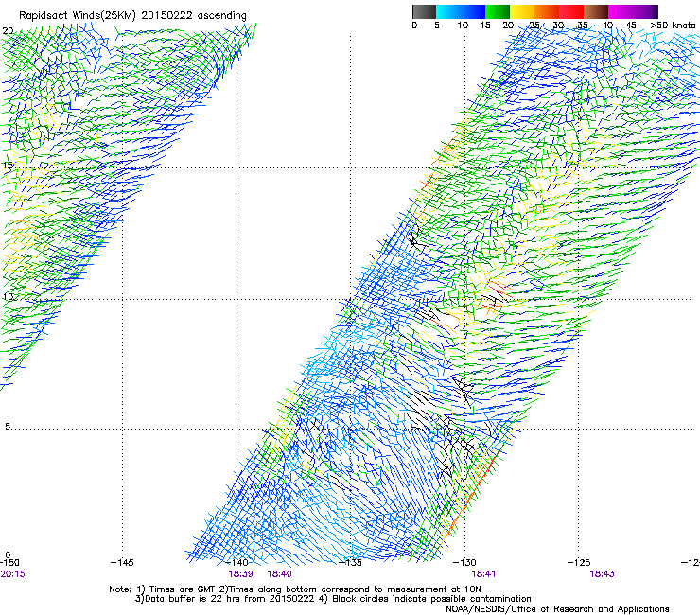700x615 pixels.
Task: Click the purple time stamp '18:39'
Action: click(x=240, y=574)
